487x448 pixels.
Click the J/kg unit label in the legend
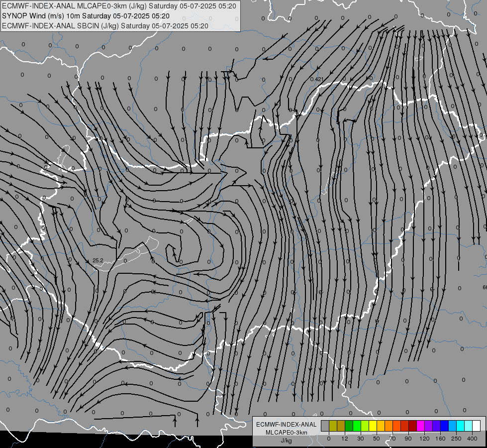coord(286,441)
